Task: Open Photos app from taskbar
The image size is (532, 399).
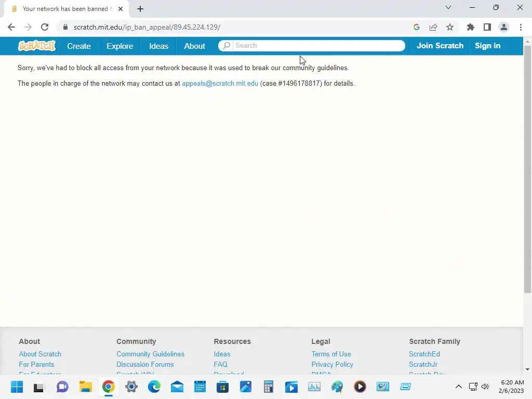Action: pyautogui.click(x=246, y=387)
